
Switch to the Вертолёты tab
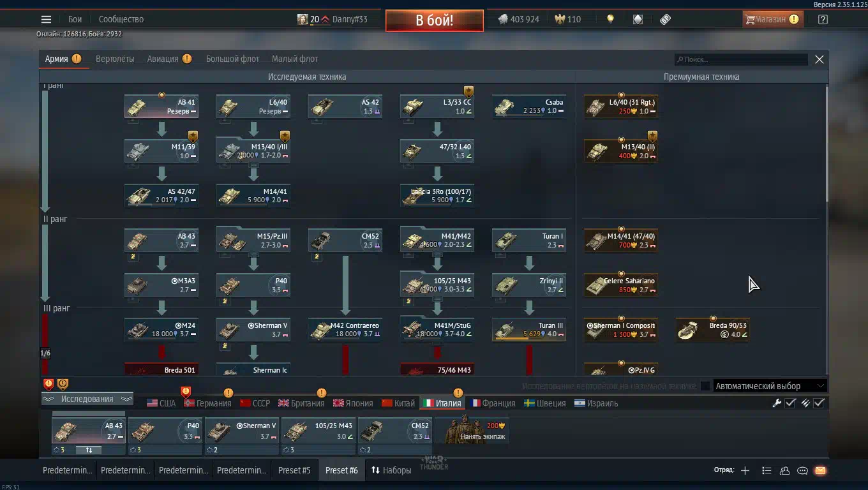pos(115,59)
